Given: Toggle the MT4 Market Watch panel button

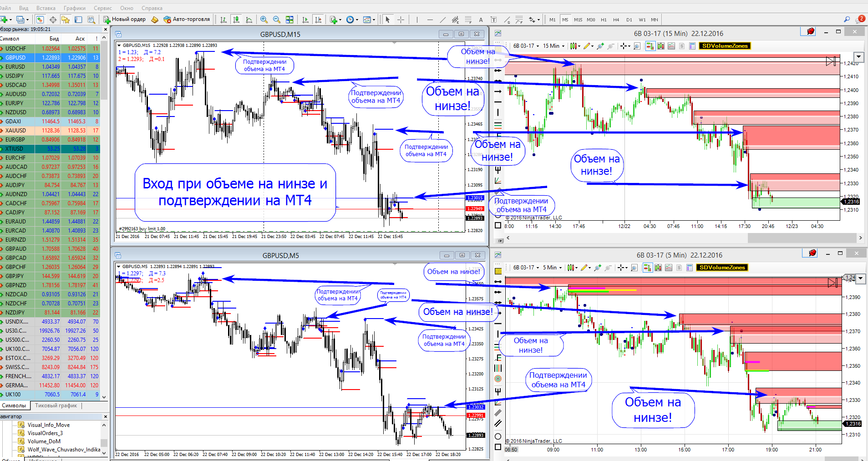Looking at the screenshot, I should click(40, 20).
